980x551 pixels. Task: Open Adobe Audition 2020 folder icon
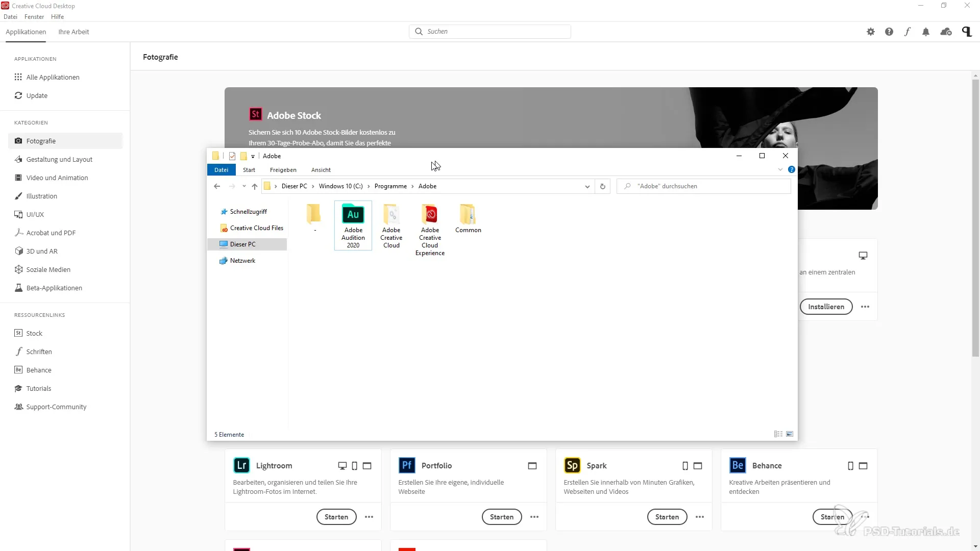[x=353, y=215]
